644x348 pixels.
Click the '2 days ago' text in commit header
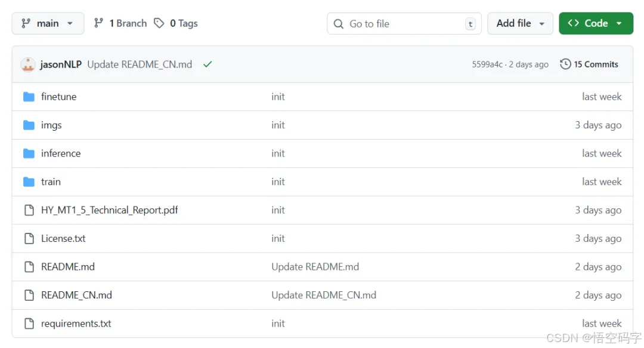tap(528, 64)
